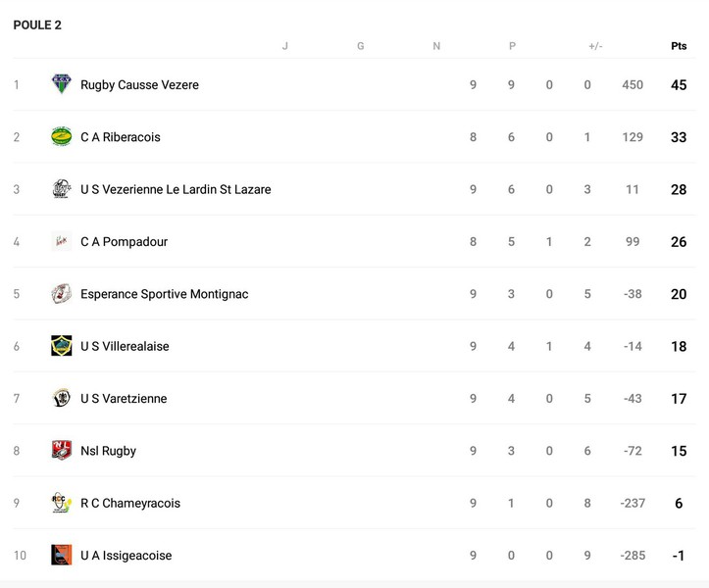Image resolution: width=709 pixels, height=588 pixels.
Task: Click the POULE 2 heading
Action: tap(37, 24)
